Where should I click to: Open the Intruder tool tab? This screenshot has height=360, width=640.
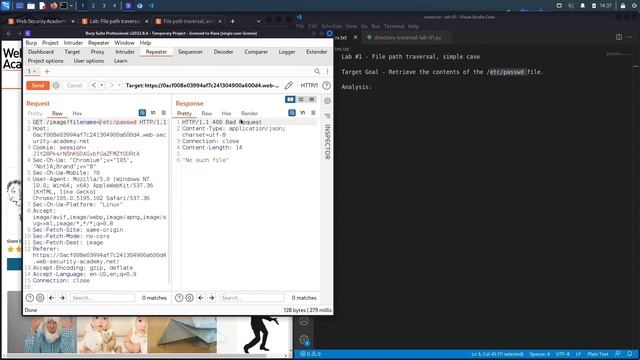[125, 52]
